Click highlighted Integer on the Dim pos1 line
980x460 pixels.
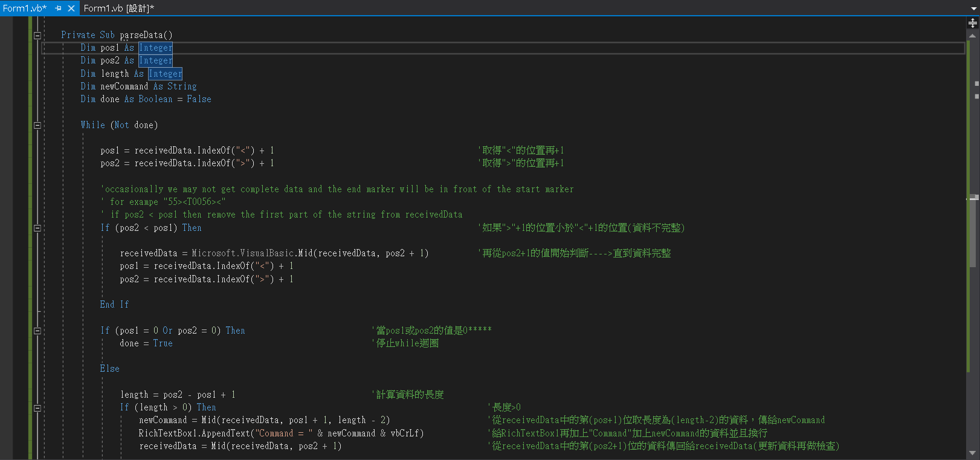point(156,48)
